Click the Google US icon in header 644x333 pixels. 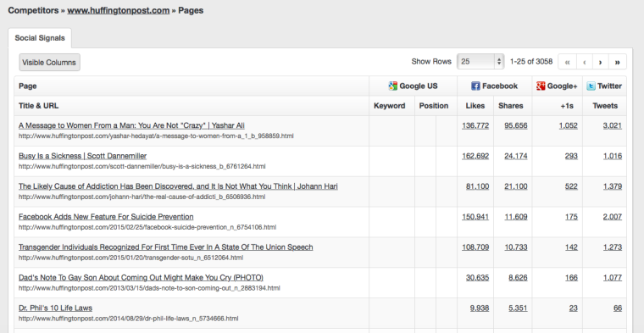(392, 86)
